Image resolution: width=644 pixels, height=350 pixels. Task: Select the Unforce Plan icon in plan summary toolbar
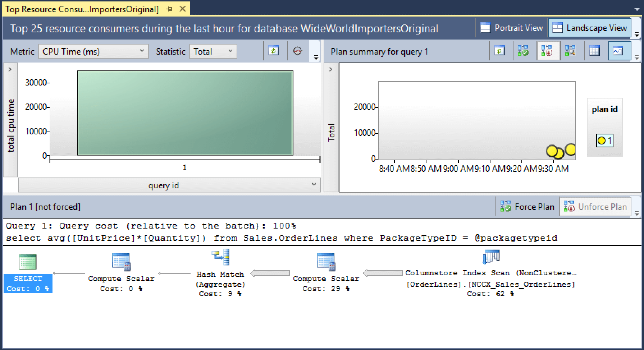(x=548, y=51)
